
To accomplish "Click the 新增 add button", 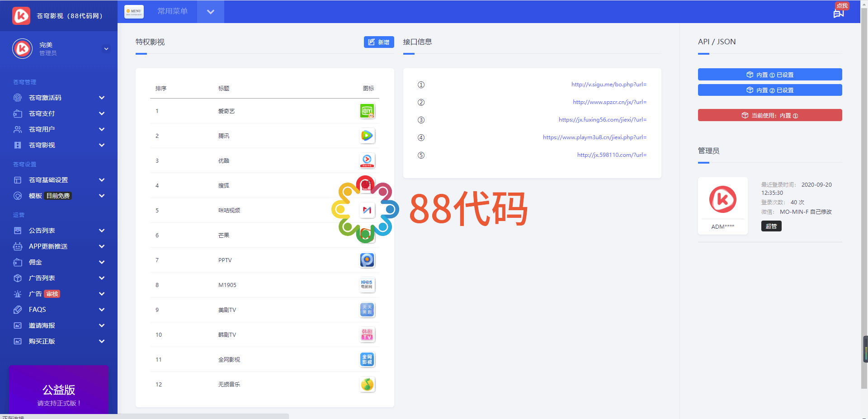I will (379, 42).
